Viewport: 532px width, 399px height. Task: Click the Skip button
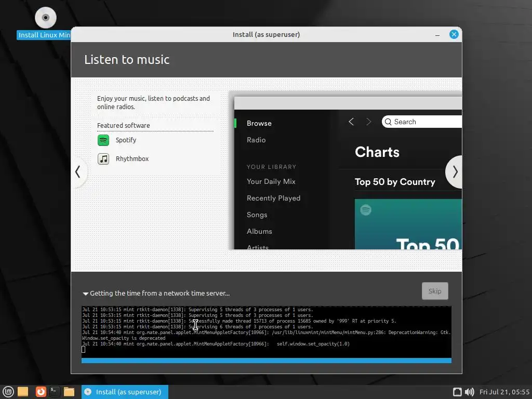click(x=435, y=291)
